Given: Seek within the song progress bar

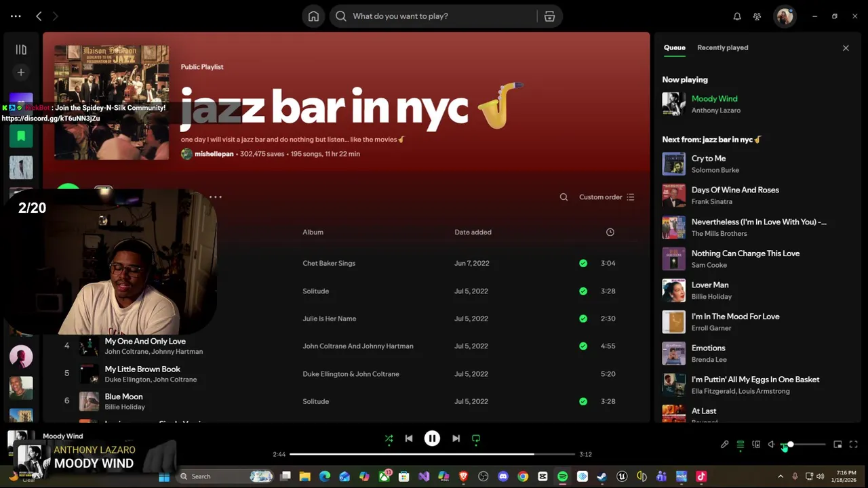Looking at the screenshot, I should coord(432,454).
